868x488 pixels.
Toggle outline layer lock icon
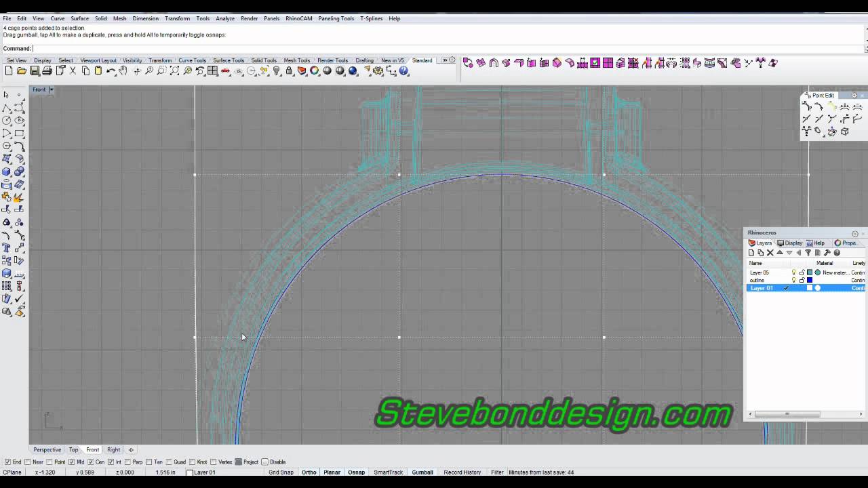802,281
